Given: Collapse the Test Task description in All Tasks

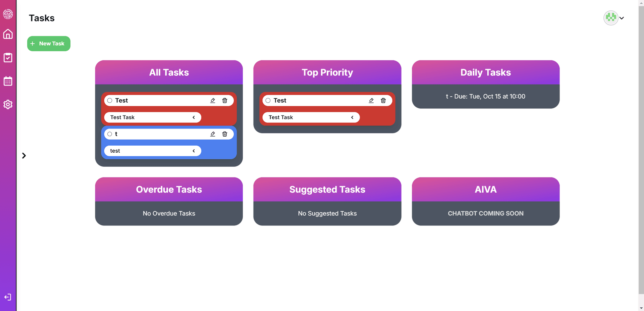Looking at the screenshot, I should coord(194,117).
